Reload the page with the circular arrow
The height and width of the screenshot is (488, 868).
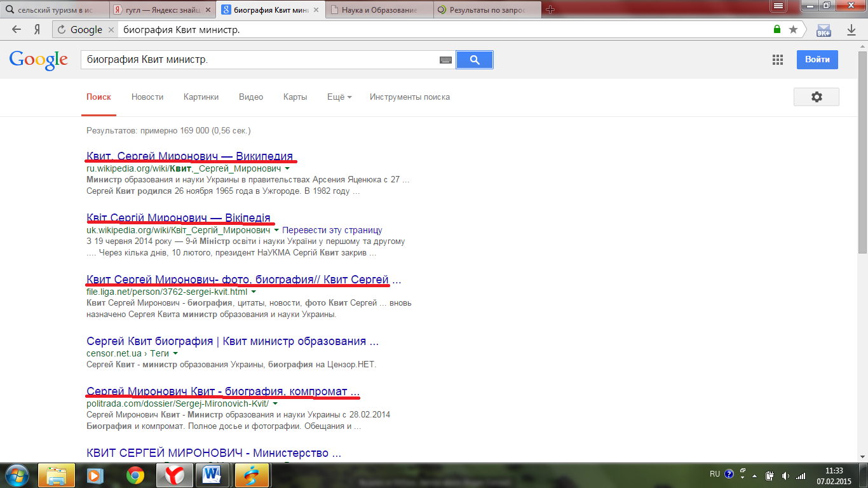pos(62,29)
